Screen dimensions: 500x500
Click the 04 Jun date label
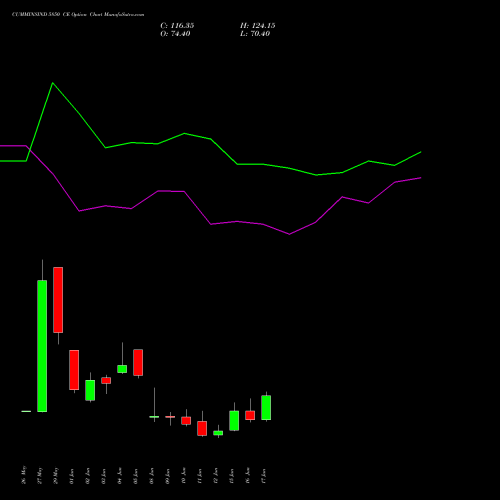[x=120, y=476]
